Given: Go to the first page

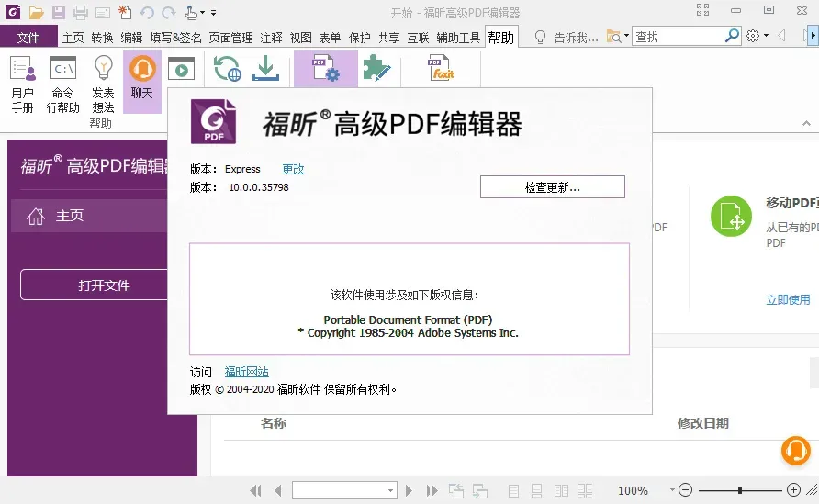Looking at the screenshot, I should [255, 490].
